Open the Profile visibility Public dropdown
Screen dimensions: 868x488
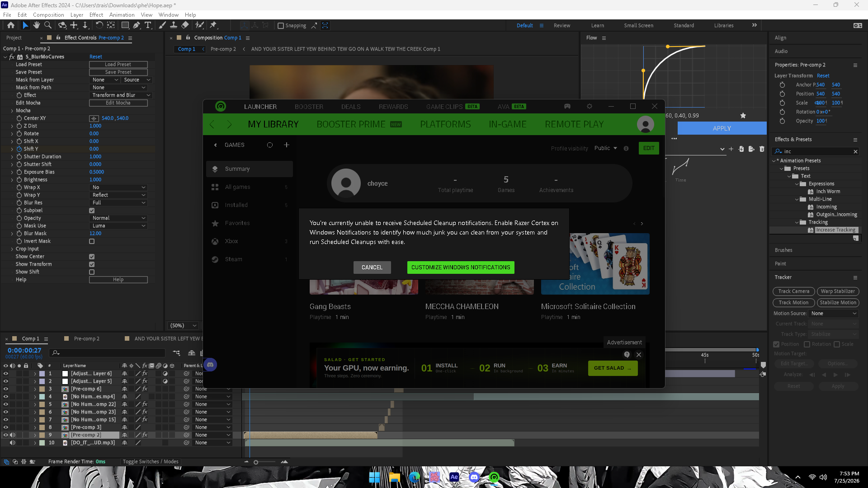pyautogui.click(x=605, y=148)
